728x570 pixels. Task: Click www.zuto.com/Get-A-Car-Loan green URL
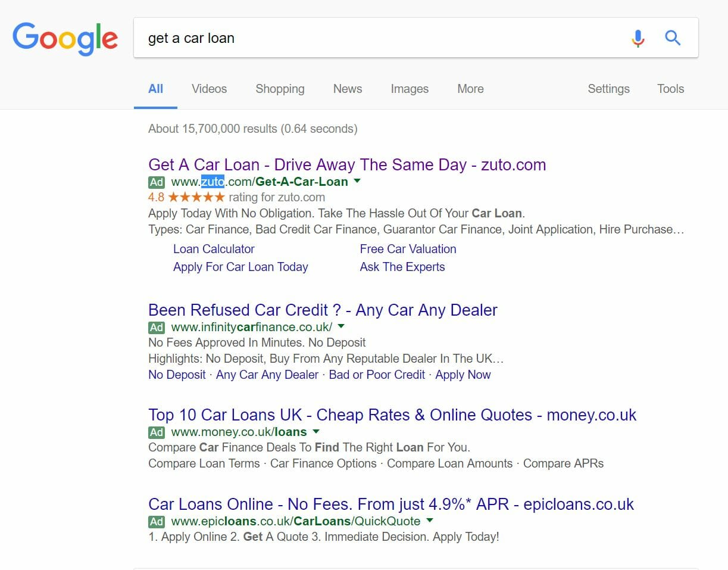pyautogui.click(x=260, y=182)
